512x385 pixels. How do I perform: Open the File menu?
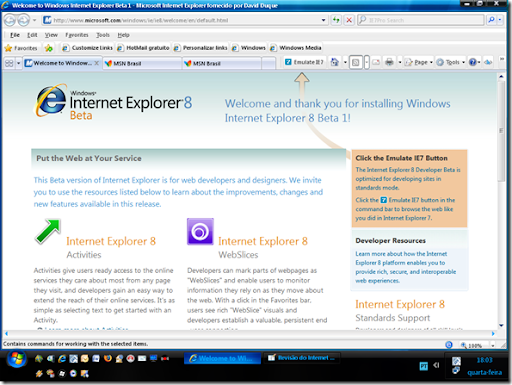click(15, 35)
